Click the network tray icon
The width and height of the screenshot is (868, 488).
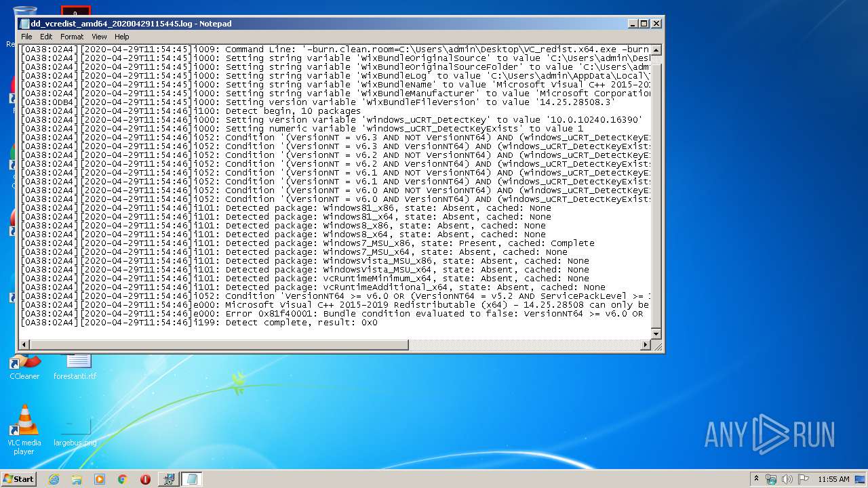coord(771,479)
